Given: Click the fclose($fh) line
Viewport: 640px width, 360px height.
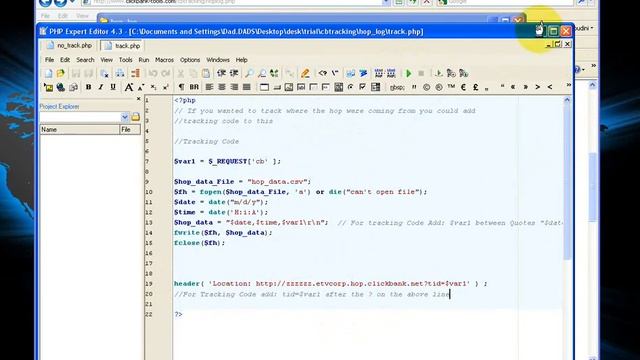Looking at the screenshot, I should [x=199, y=243].
